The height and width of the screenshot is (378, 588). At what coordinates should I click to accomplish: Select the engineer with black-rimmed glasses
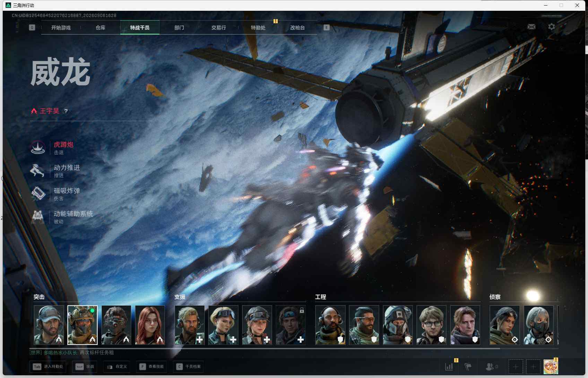pyautogui.click(x=431, y=325)
